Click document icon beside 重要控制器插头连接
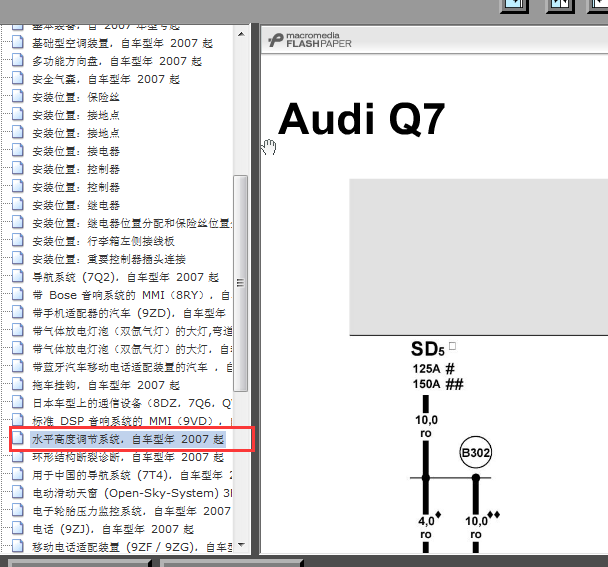608x567 pixels. pos(17,258)
